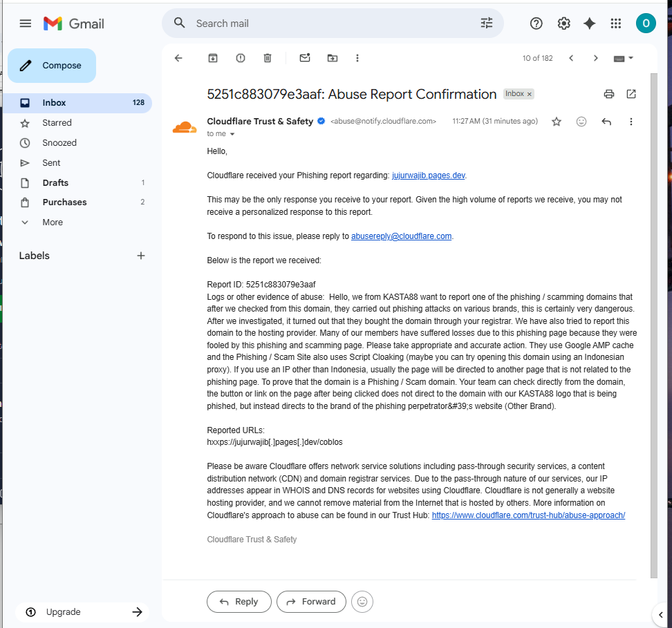Open the Gemini sparkle icon
The image size is (672, 628).
pos(590,23)
